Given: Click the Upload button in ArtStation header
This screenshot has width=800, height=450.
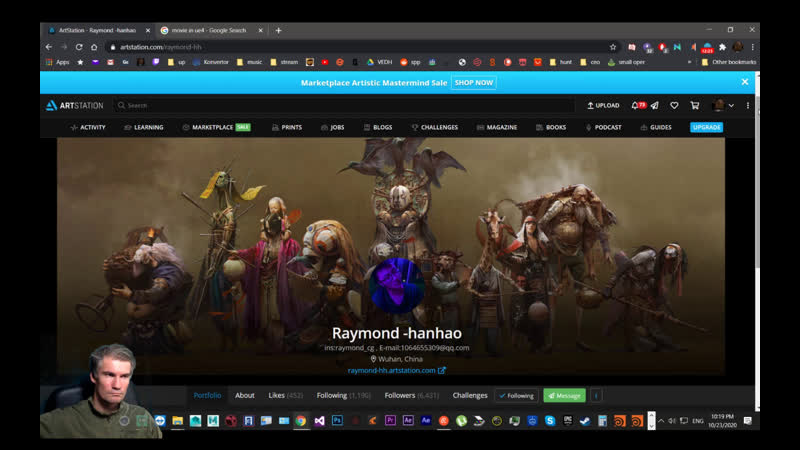Looking at the screenshot, I should coord(603,105).
